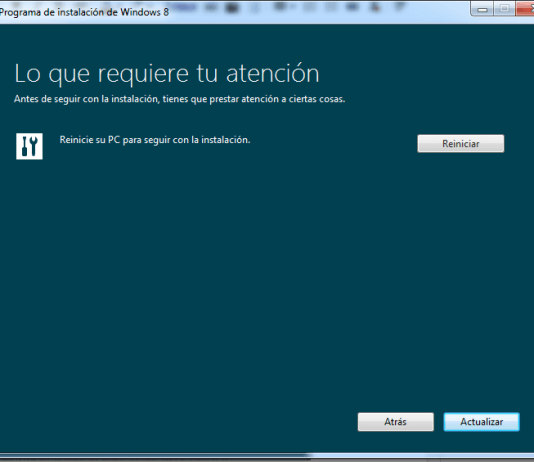This screenshot has width=534, height=462.
Task: Close the Windows 8 installer window
Action: click(x=525, y=9)
